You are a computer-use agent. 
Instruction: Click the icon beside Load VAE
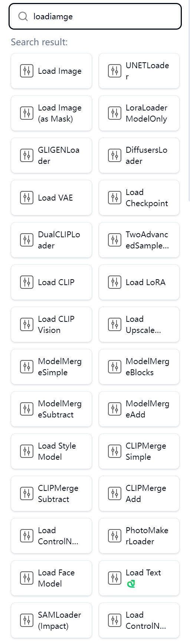click(x=26, y=198)
